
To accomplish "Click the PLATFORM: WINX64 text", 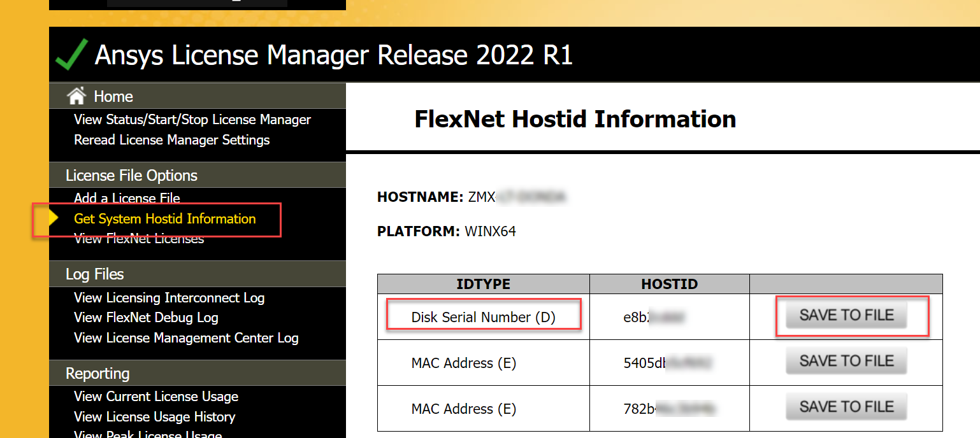I will pos(447,232).
